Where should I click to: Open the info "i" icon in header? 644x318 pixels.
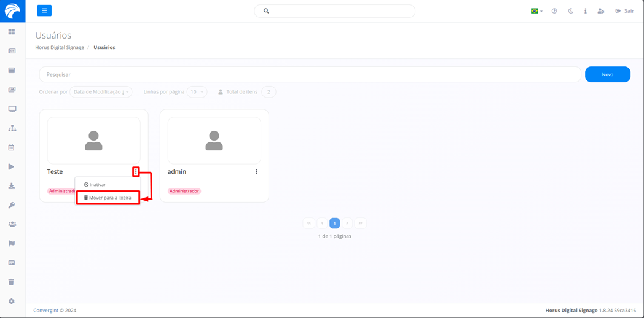coord(585,11)
